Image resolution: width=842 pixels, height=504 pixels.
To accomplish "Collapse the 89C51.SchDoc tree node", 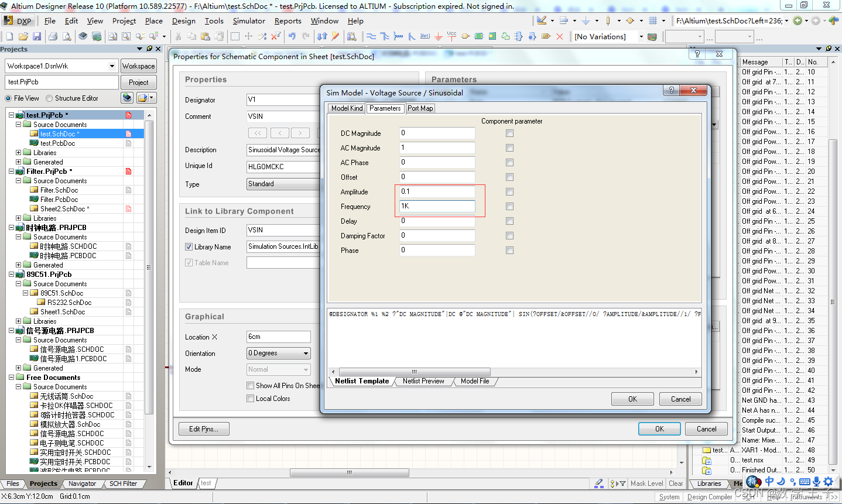I will 25,293.
